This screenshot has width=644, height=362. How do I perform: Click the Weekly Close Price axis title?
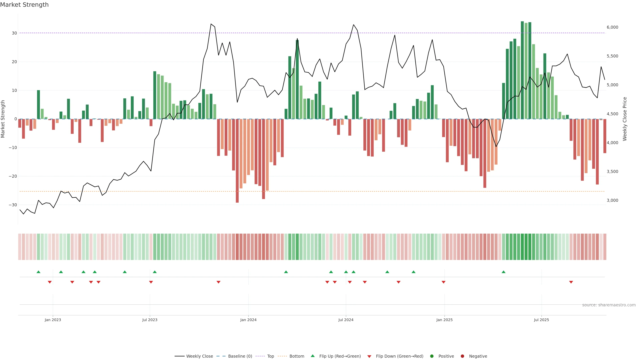coord(625,119)
